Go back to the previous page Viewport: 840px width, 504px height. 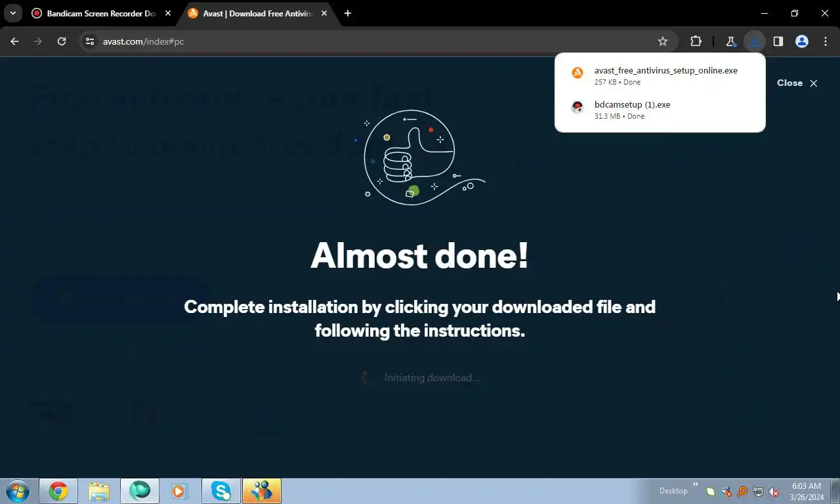click(14, 41)
